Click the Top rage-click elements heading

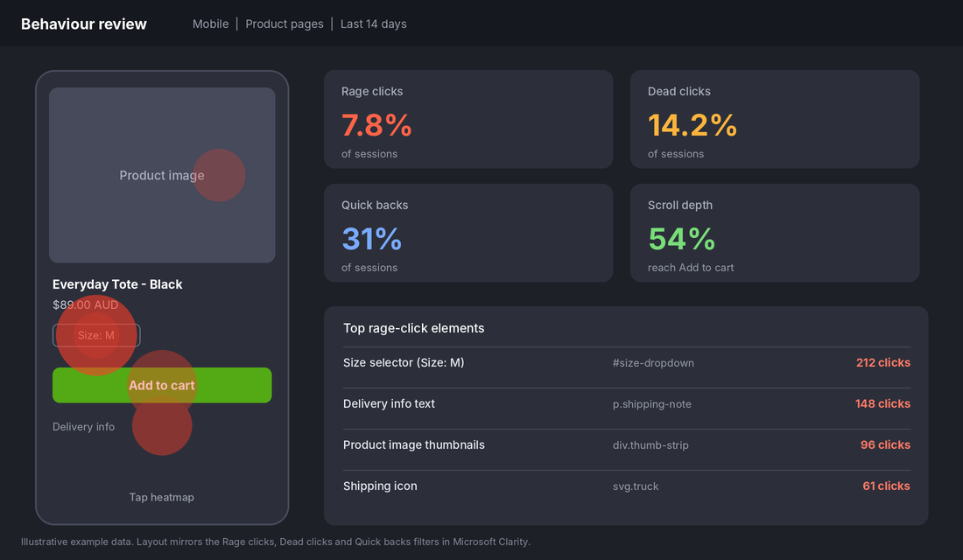pyautogui.click(x=413, y=328)
